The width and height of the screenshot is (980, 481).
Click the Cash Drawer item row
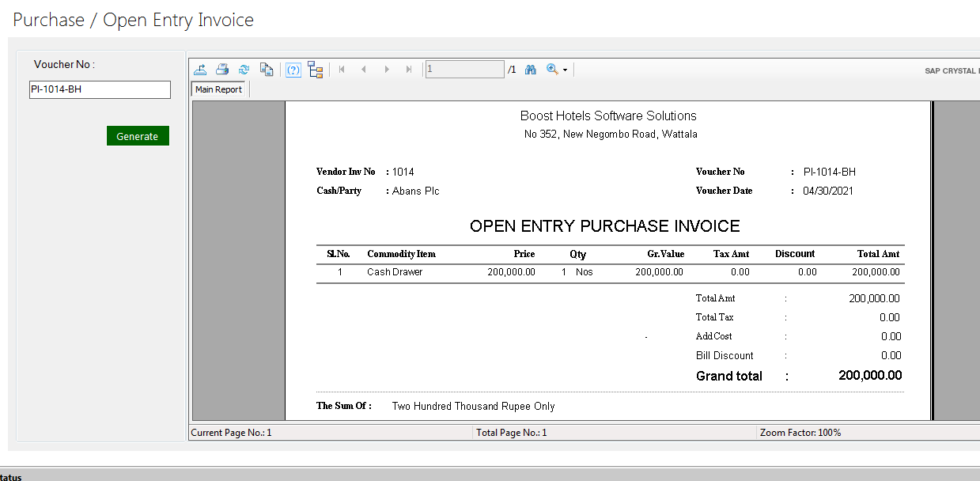pyautogui.click(x=395, y=272)
